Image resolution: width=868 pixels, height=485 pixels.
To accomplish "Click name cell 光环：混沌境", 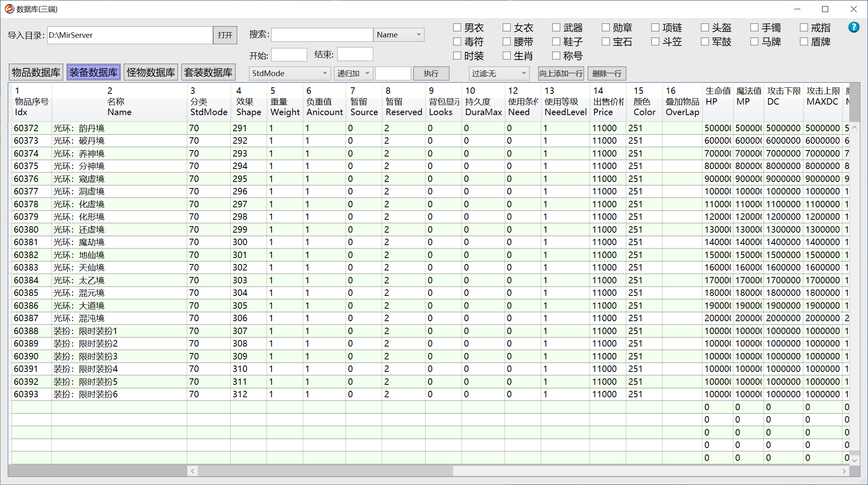I will pos(119,318).
